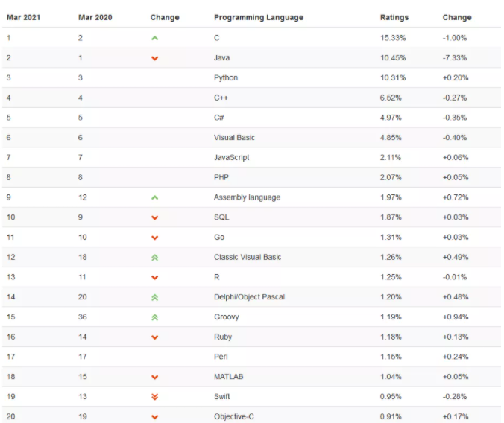Click the Mar 2021 column header

pos(23,17)
